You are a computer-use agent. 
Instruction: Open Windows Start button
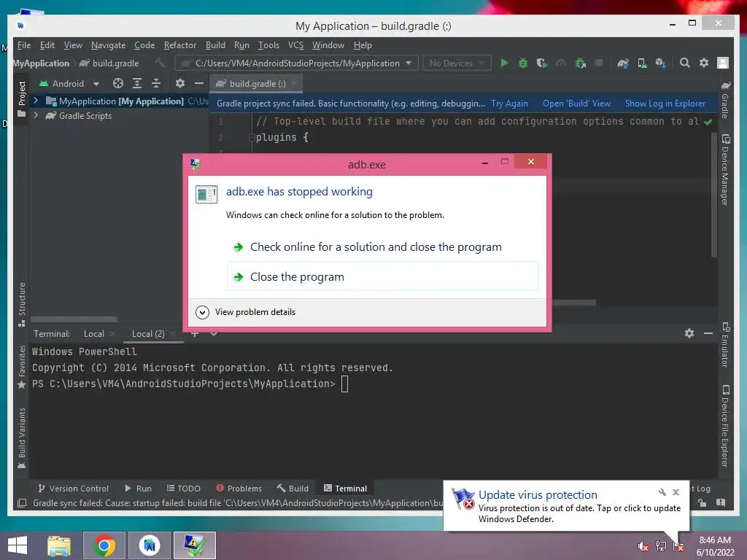[x=18, y=545]
